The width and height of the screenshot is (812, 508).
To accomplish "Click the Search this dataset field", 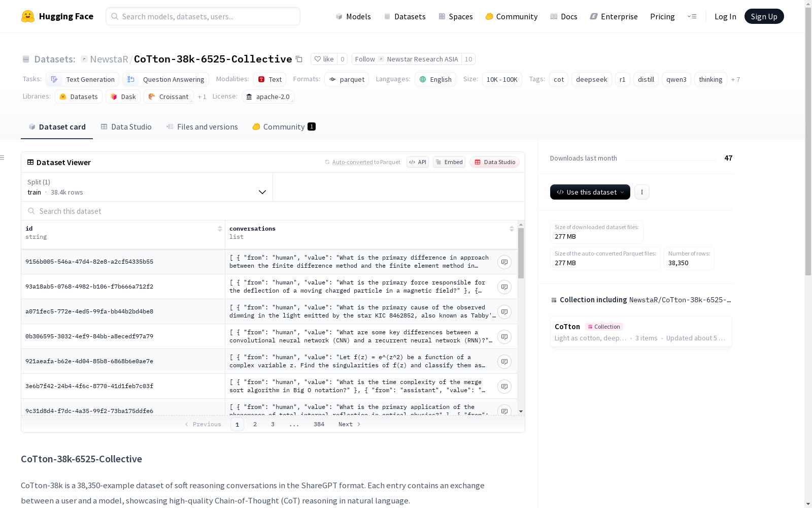I will pos(273,211).
